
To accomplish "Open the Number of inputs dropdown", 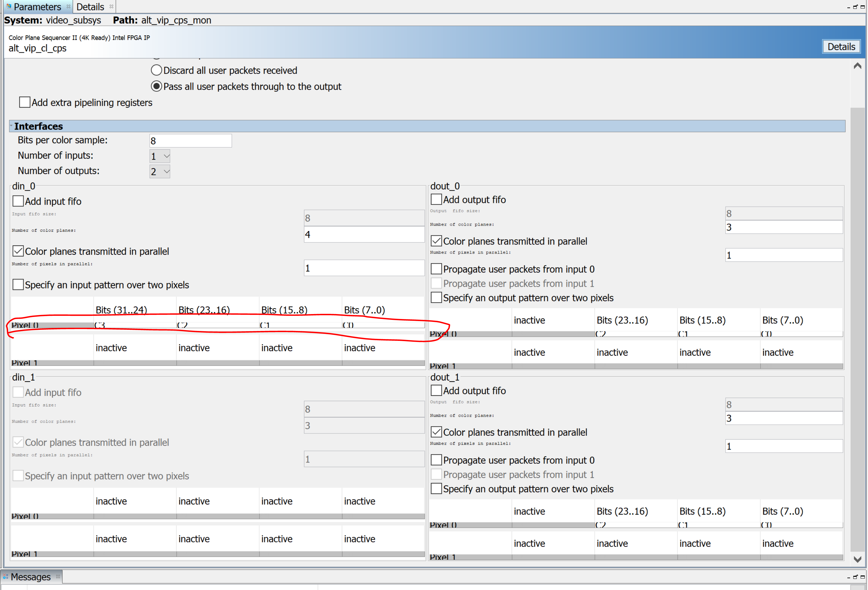I will pos(160,156).
